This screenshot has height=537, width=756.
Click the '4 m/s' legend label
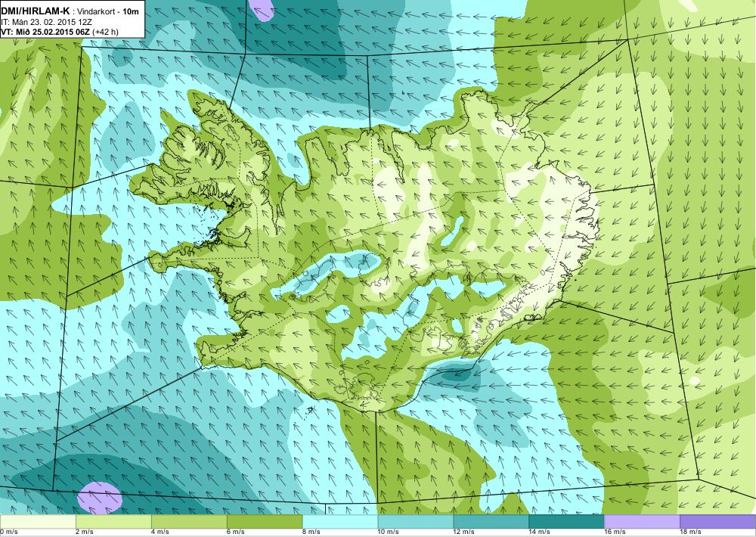tap(160, 532)
